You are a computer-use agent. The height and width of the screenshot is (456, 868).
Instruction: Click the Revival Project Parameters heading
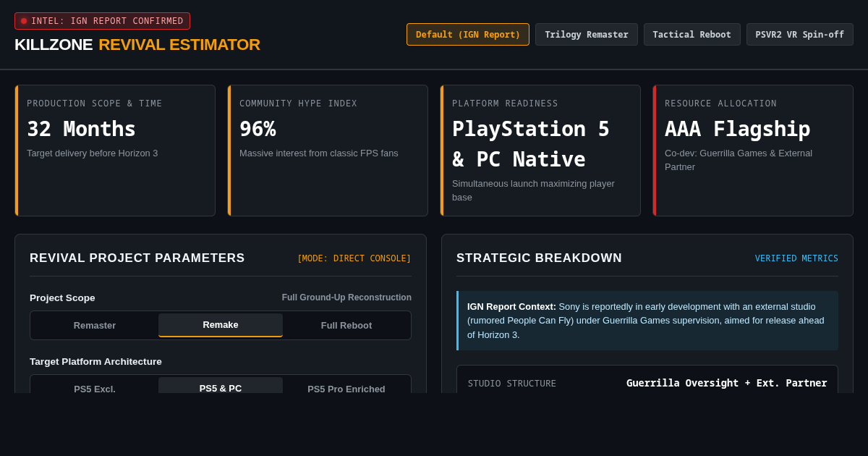click(137, 258)
